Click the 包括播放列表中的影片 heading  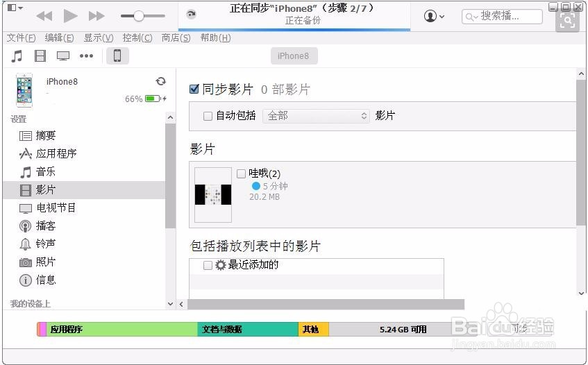point(255,246)
